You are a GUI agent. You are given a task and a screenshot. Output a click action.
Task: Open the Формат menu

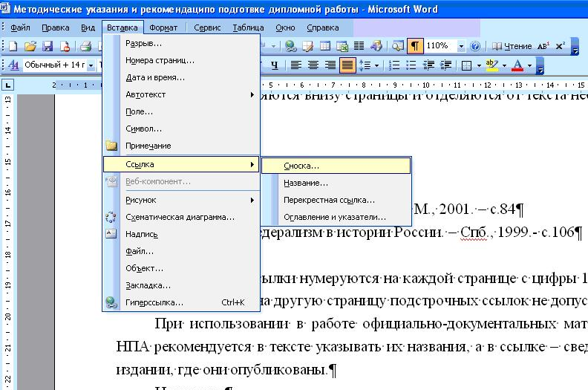163,27
